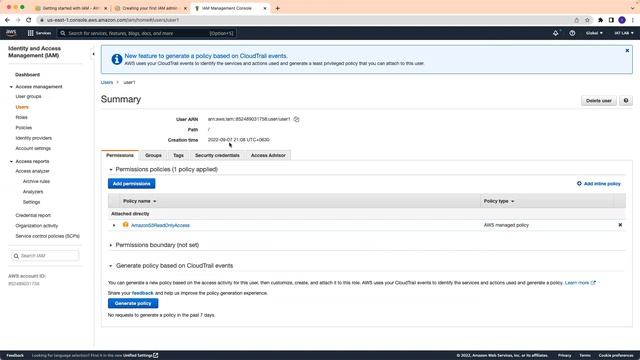This screenshot has height=360, width=640.
Task: Sort by Policy name column
Action: point(140,201)
